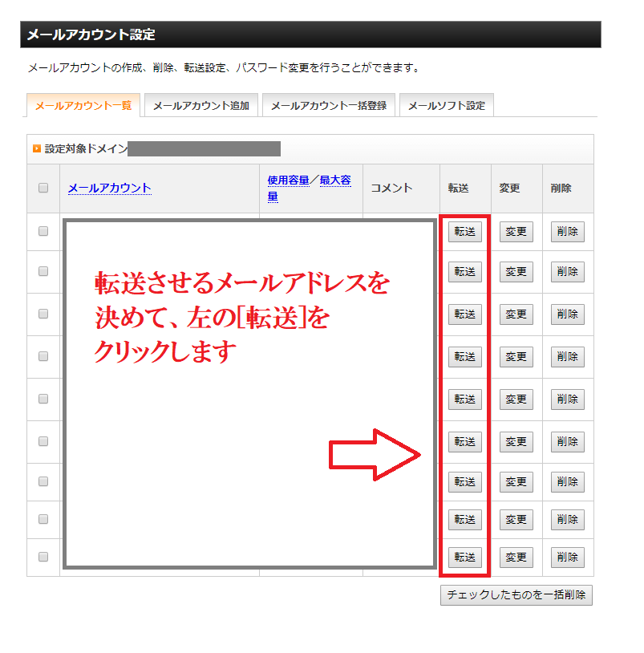Click the 変更 button in the seventh row
Screen dimensions: 644x653
point(516,482)
